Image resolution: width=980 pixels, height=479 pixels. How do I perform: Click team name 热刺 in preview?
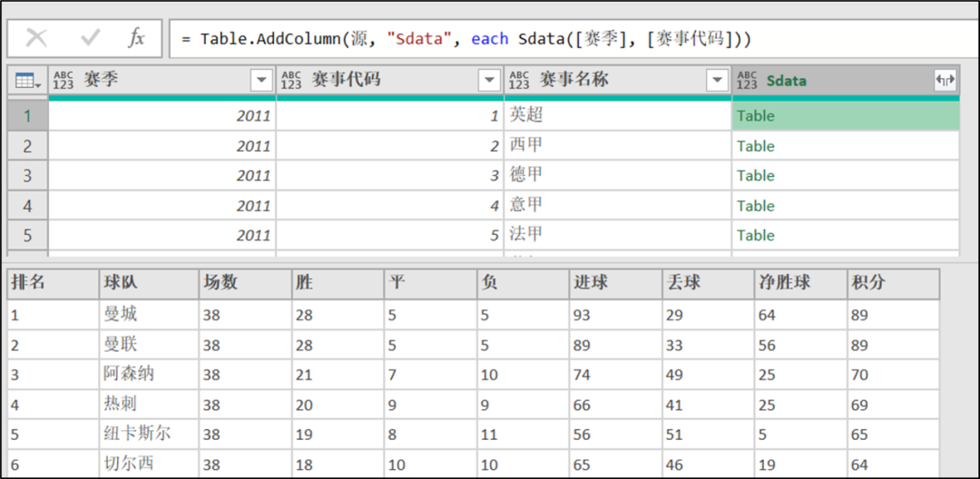pyautogui.click(x=121, y=404)
